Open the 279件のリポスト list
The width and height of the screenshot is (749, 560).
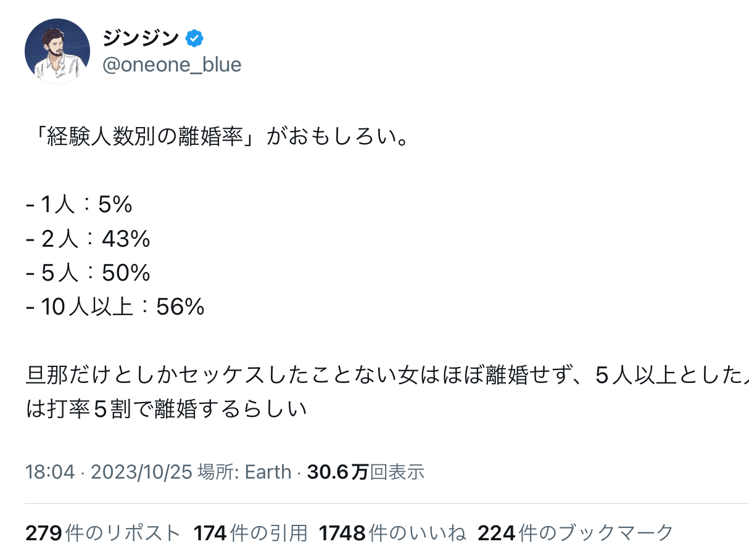point(103,533)
